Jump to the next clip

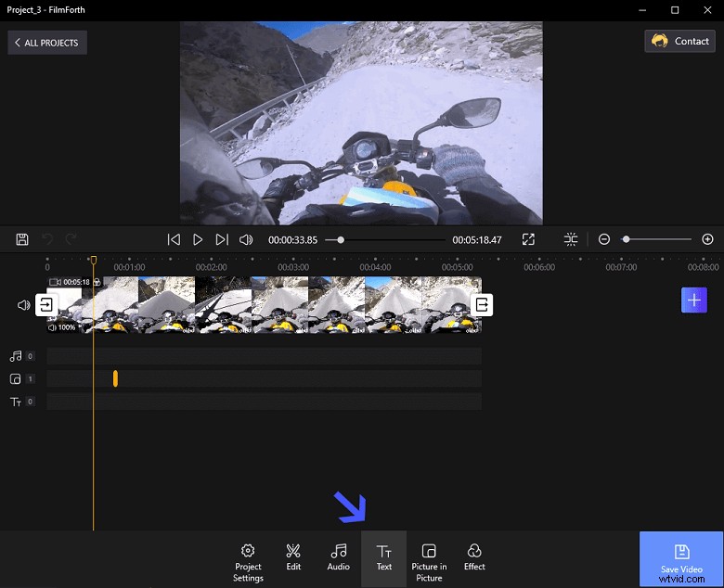pyautogui.click(x=222, y=239)
